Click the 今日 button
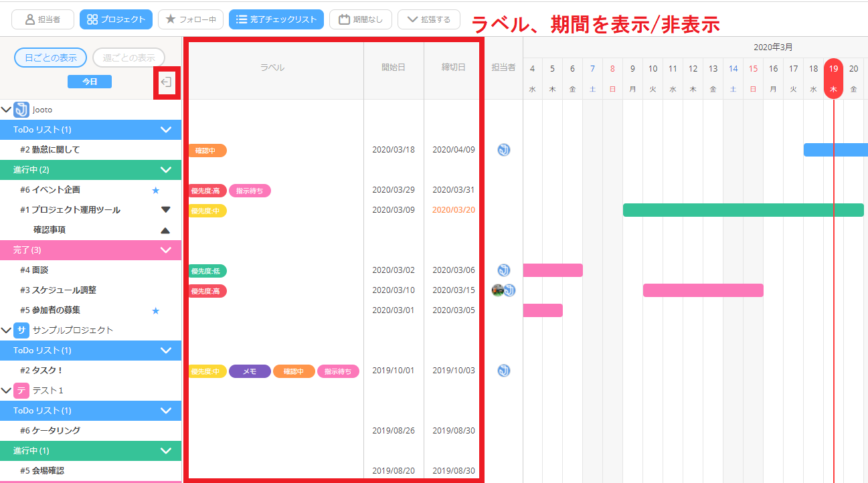 [x=90, y=82]
